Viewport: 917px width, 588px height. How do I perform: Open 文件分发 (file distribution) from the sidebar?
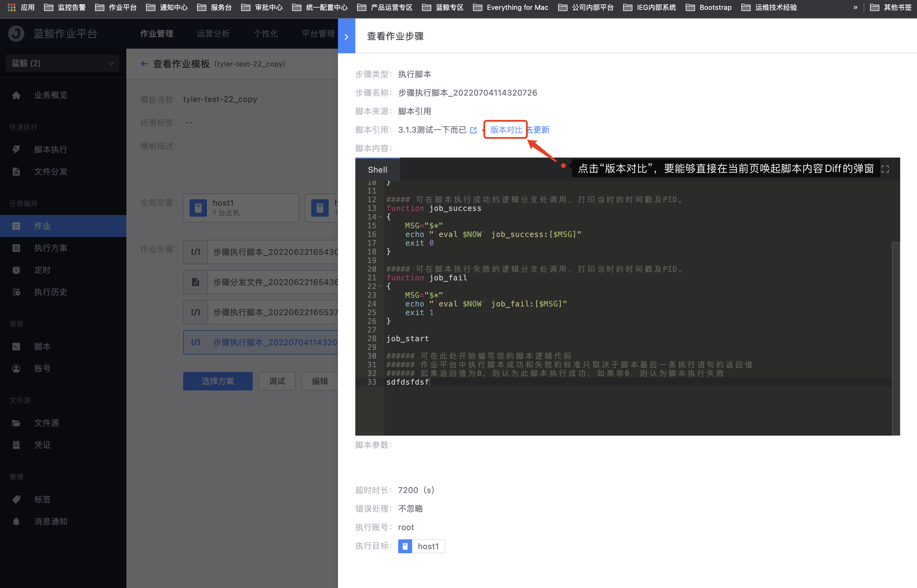pos(50,171)
